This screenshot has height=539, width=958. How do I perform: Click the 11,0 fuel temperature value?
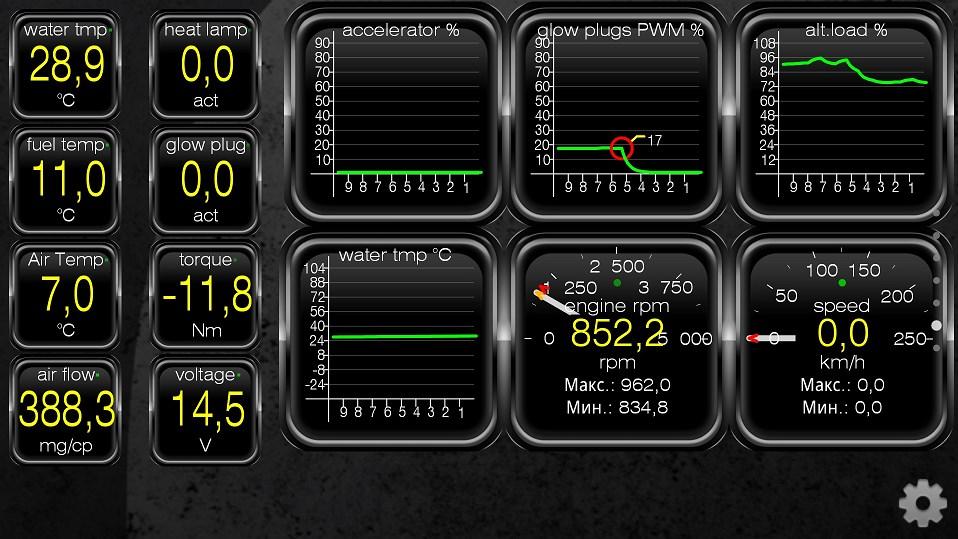[68, 180]
